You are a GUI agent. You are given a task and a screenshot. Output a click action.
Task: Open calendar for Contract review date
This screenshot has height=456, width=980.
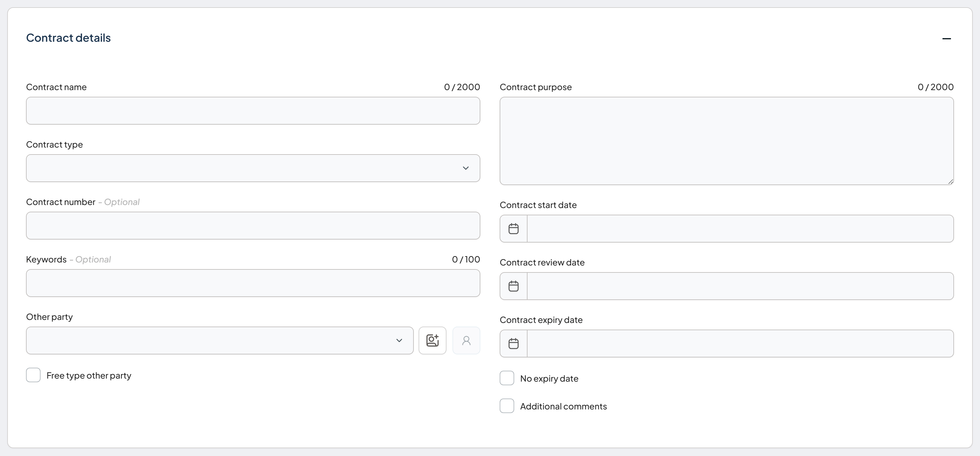tap(514, 286)
